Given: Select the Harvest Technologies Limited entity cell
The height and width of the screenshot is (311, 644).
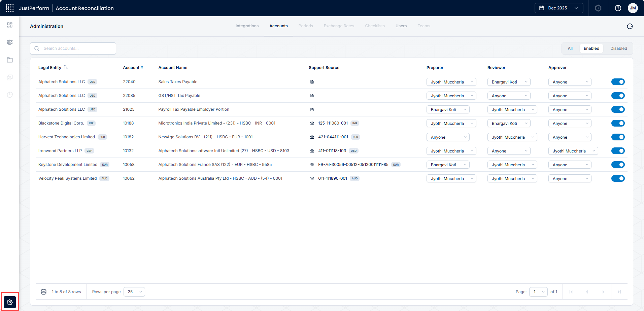Looking at the screenshot, I should 67,137.
